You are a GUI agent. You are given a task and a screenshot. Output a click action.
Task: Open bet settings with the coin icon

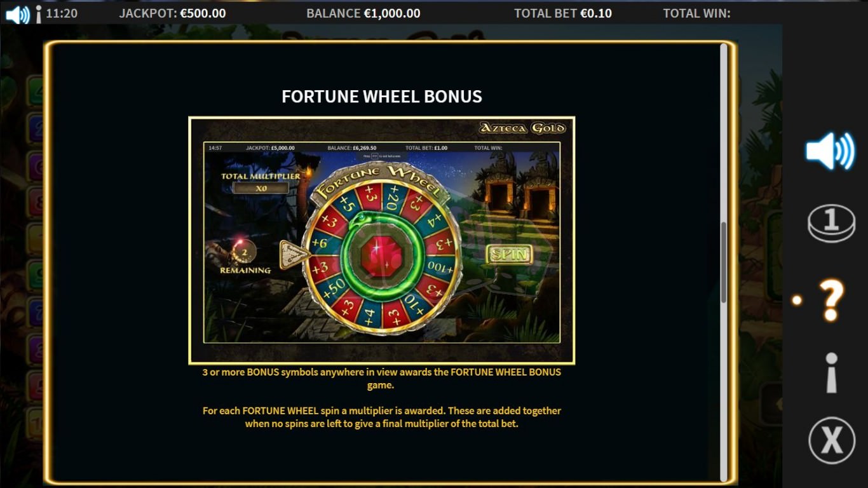pos(831,224)
